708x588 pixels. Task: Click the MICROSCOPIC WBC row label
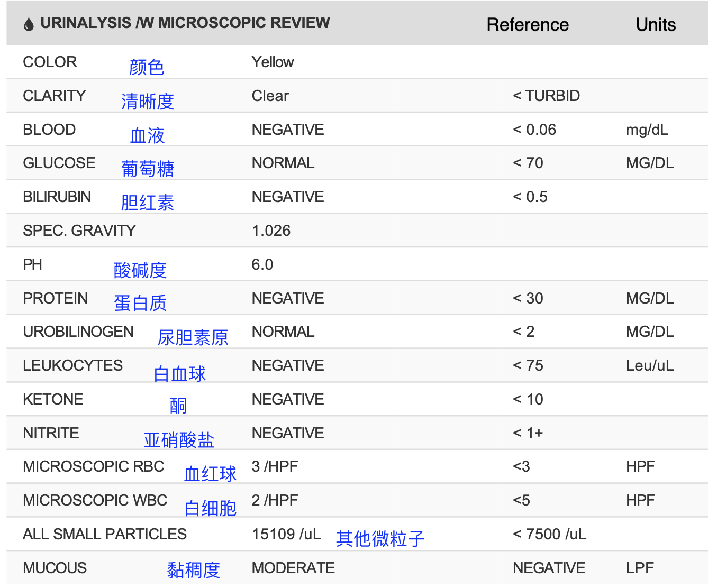[x=95, y=500]
